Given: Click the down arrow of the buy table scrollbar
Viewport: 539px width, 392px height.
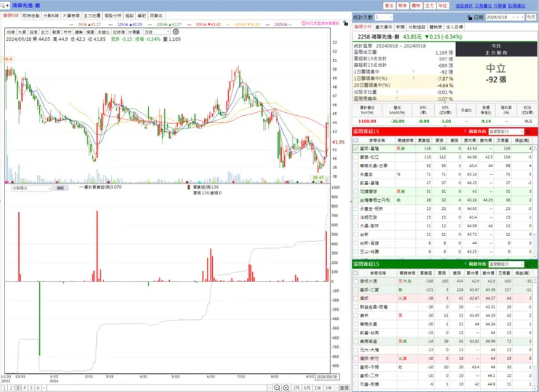Looking at the screenshot, I should pyautogui.click(x=535, y=256).
